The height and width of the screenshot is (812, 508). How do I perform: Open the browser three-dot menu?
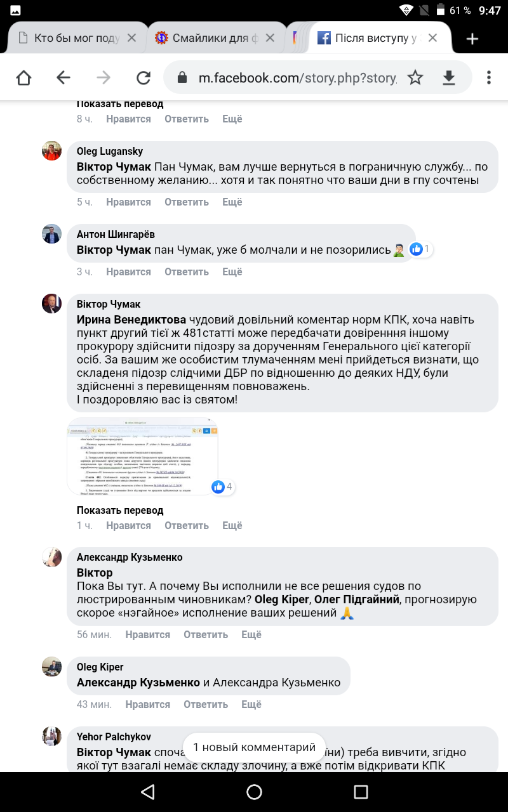[x=488, y=77]
